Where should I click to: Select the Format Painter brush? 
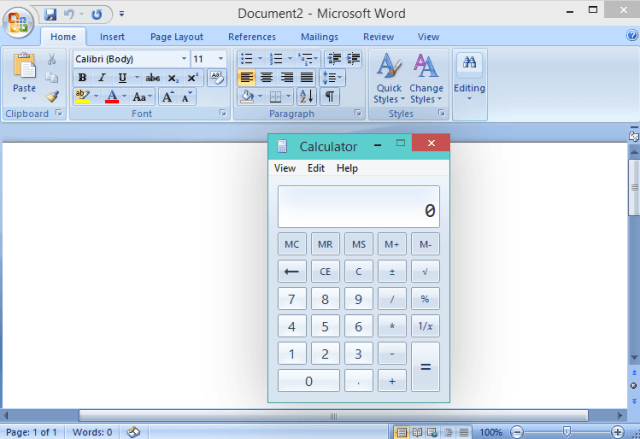52,97
